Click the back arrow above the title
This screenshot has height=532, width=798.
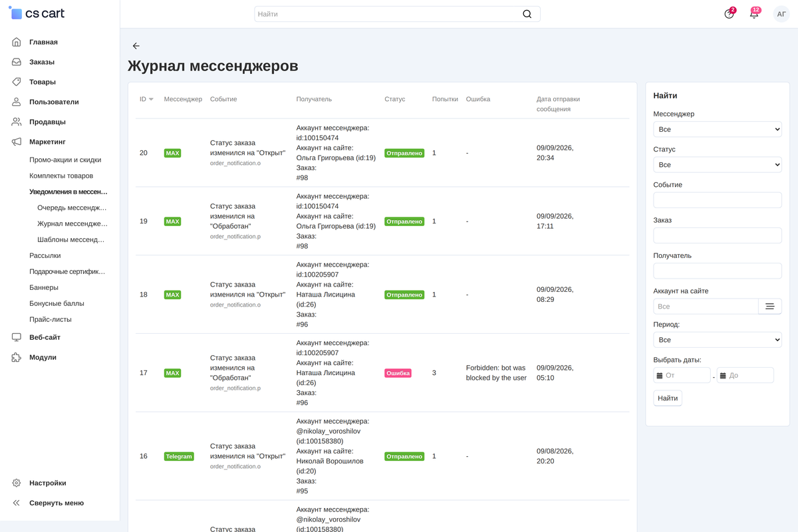(136, 46)
